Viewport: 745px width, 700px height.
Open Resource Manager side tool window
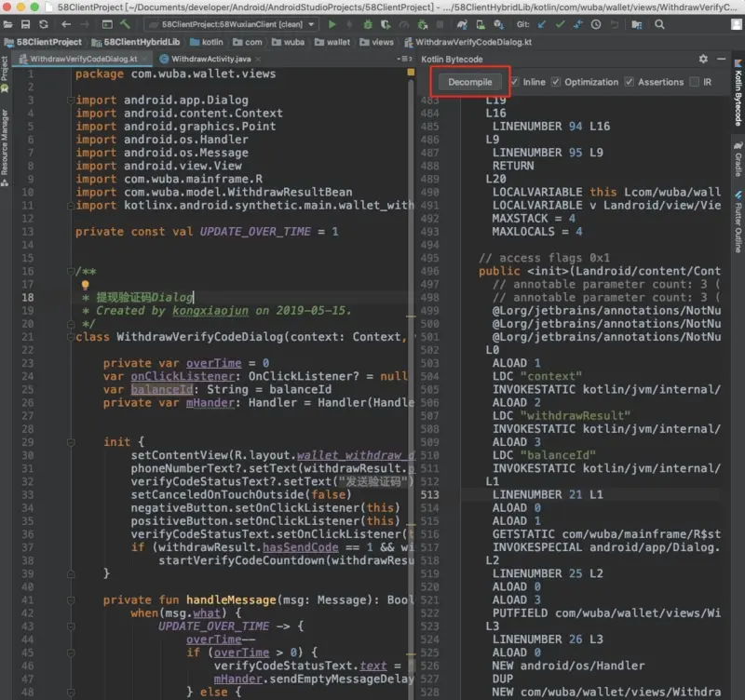coord(5,148)
